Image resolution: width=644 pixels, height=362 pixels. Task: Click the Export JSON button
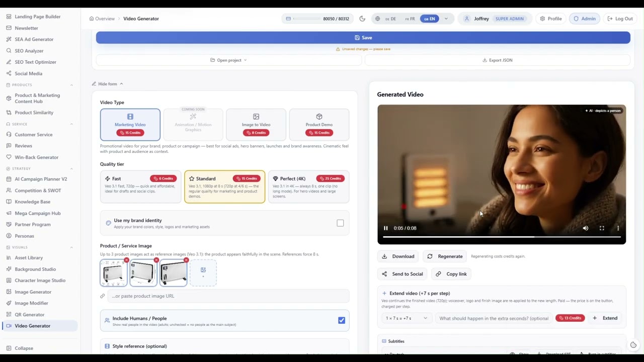coord(498,60)
